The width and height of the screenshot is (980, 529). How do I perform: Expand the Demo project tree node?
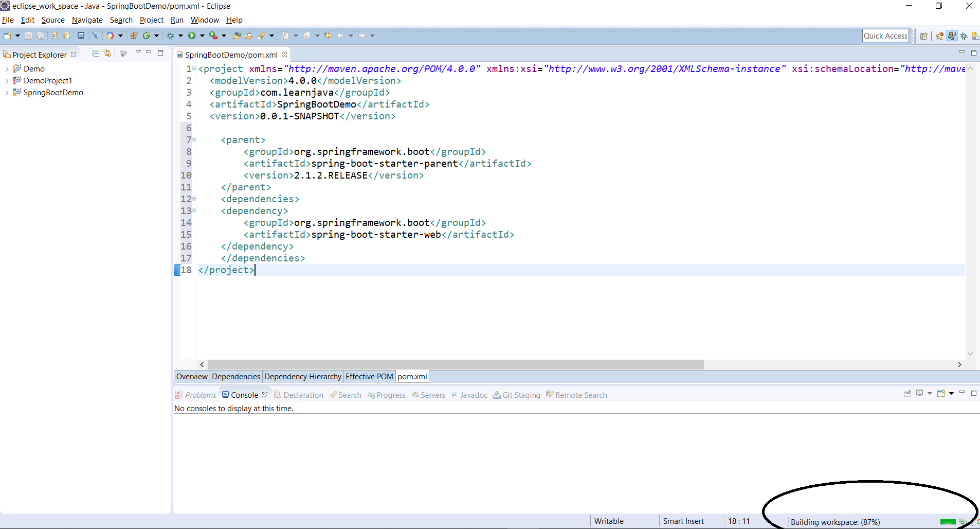7,69
